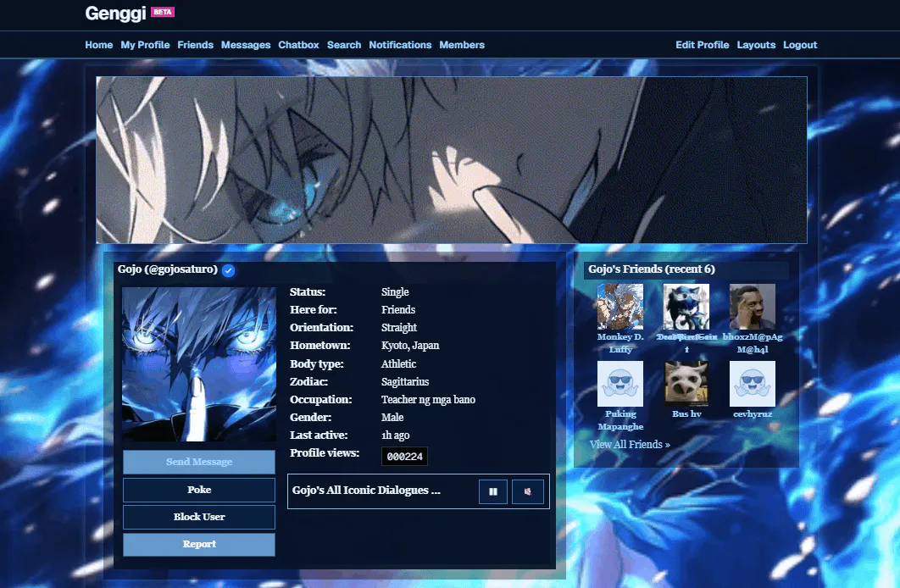Click the Gojo's Friends (recent 6) header
Screen dimensions: 900x588
pyautogui.click(x=652, y=269)
